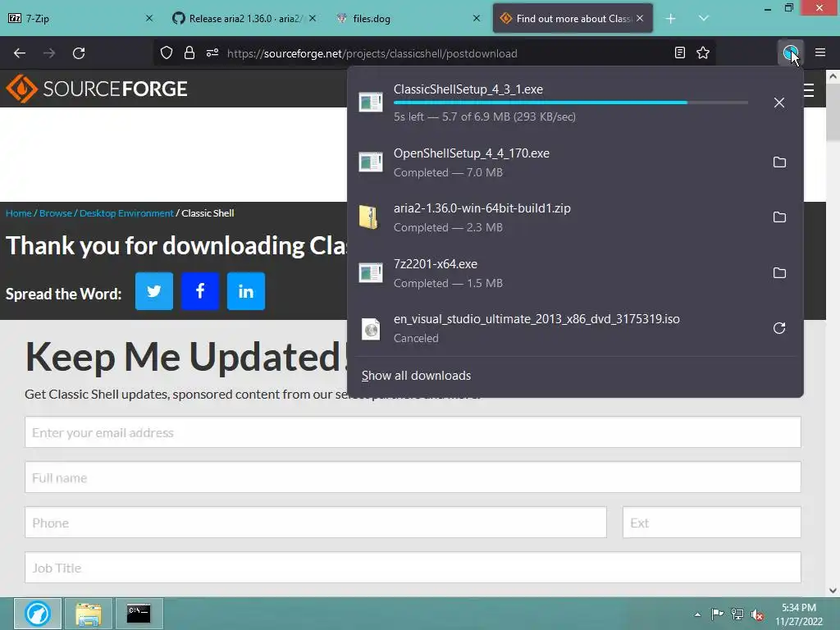
Task: Open site permissions icon in address bar
Action: [x=212, y=53]
